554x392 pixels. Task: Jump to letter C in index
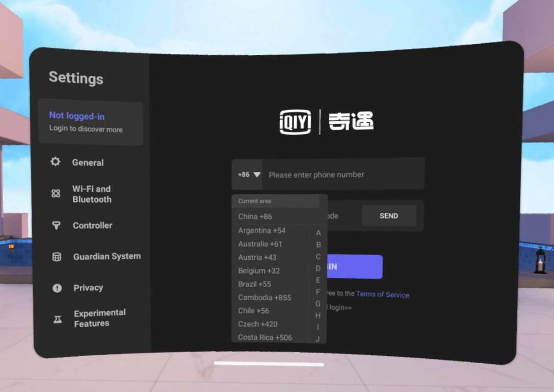pyautogui.click(x=318, y=256)
